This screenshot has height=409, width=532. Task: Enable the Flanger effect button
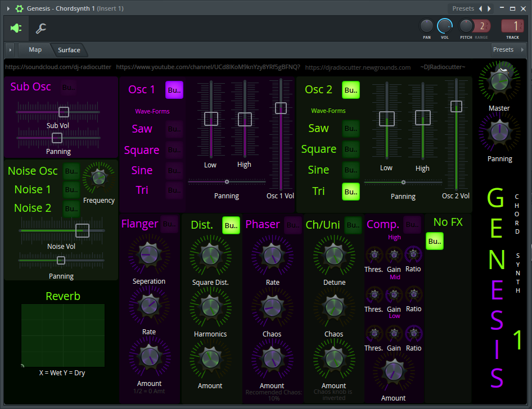pyautogui.click(x=169, y=224)
